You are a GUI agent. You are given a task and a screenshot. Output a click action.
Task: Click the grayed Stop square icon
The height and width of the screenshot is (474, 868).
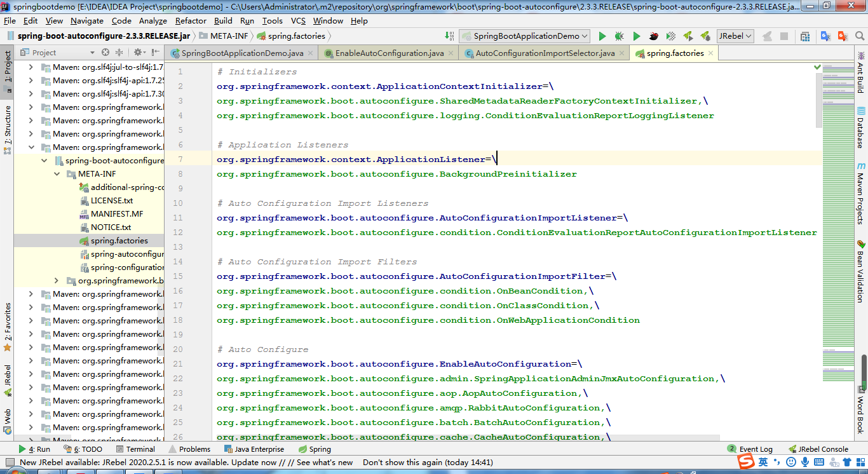pyautogui.click(x=784, y=36)
